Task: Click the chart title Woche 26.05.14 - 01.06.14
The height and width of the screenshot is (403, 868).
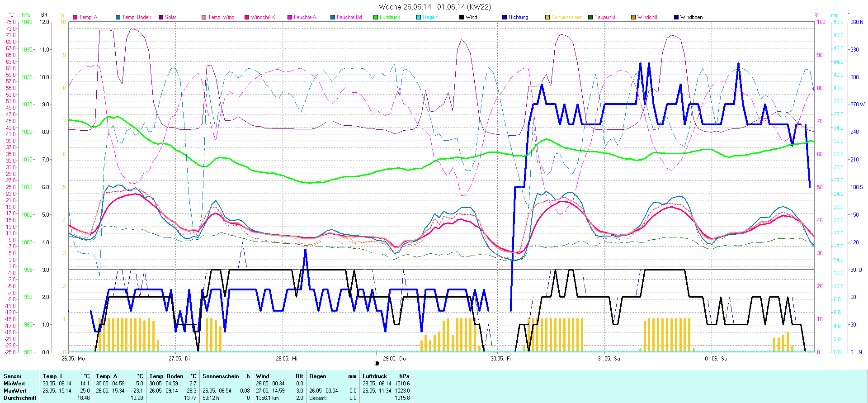Action: [434, 7]
